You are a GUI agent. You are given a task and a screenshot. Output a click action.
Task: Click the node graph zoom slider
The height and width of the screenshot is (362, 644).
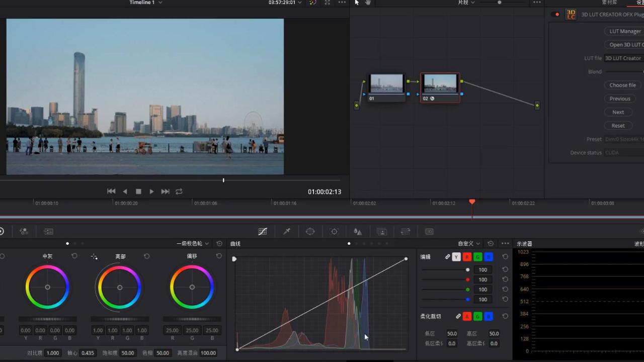click(x=499, y=3)
